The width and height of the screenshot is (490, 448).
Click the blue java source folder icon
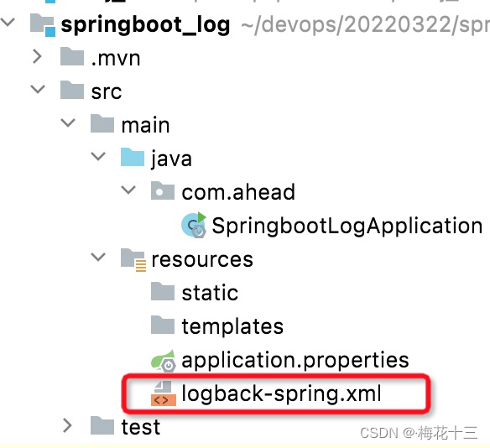[133, 157]
